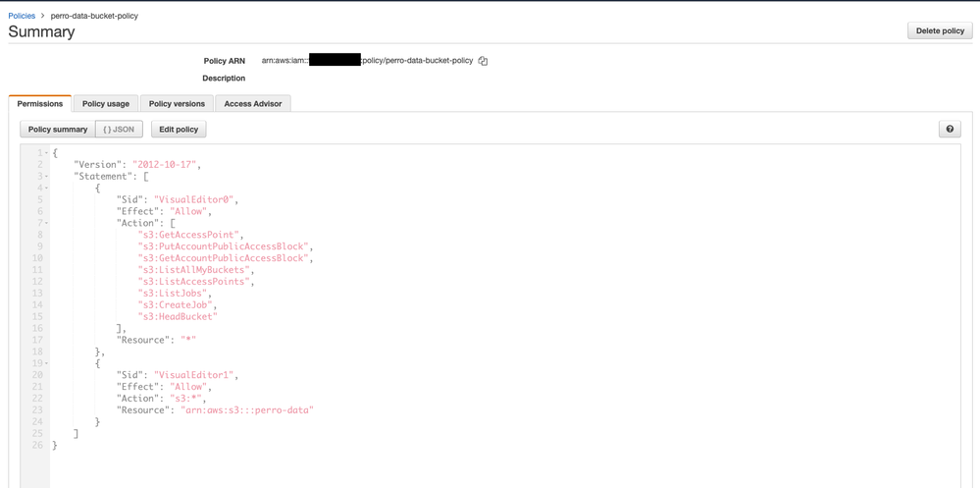Open the help question mark icon

tap(950, 130)
